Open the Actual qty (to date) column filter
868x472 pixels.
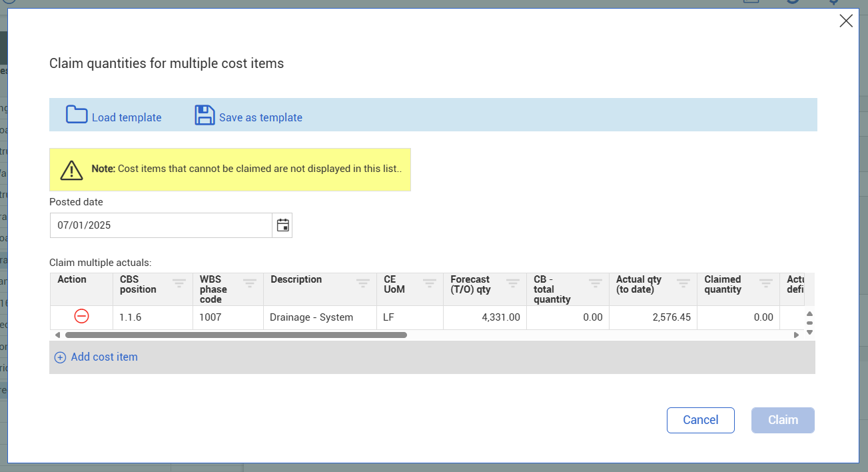coord(683,283)
